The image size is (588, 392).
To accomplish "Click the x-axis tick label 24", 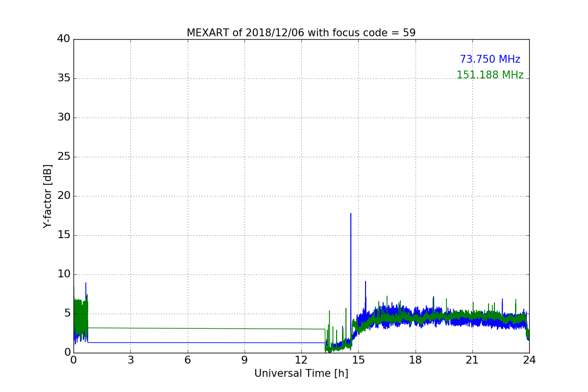I will click(x=529, y=360).
